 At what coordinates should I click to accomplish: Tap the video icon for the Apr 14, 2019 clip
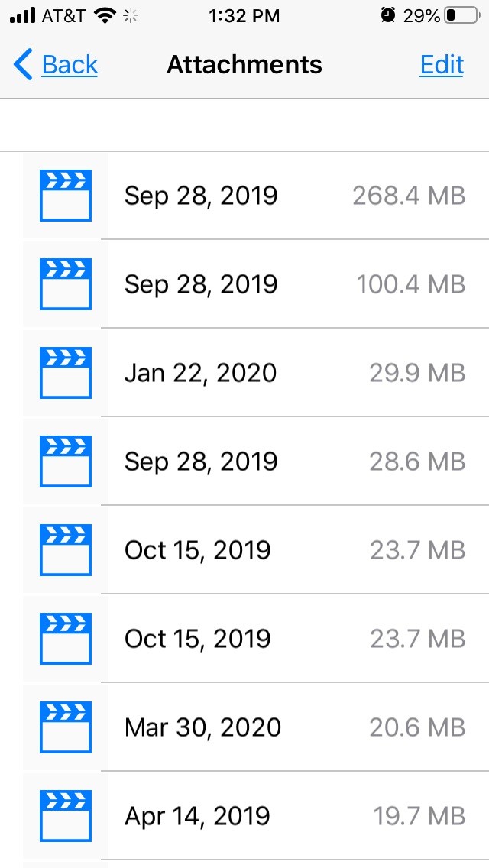(x=65, y=815)
